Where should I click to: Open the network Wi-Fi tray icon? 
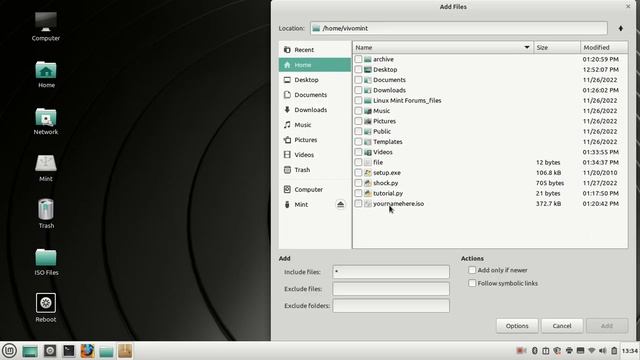[x=591, y=351]
